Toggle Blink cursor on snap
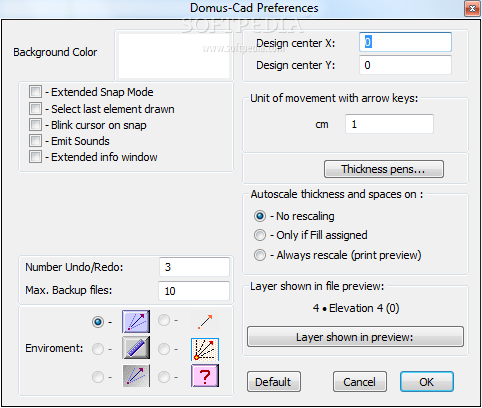This screenshot has height=408, width=482. click(35, 125)
